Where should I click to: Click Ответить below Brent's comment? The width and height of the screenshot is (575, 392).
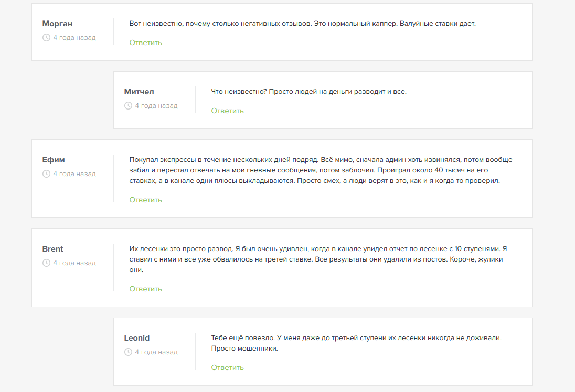coord(145,289)
